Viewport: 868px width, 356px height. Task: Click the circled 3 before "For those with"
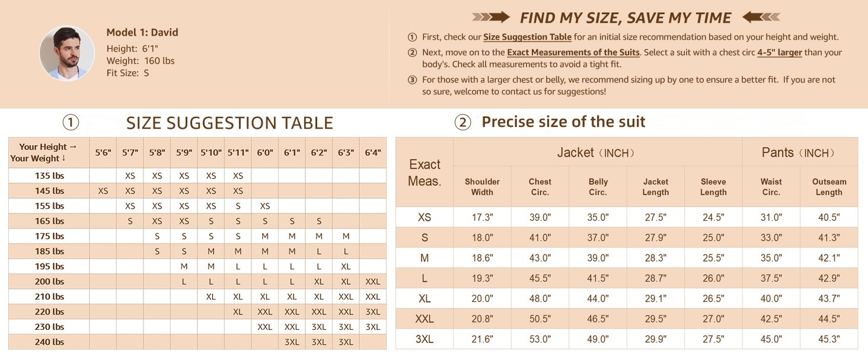coord(413,80)
